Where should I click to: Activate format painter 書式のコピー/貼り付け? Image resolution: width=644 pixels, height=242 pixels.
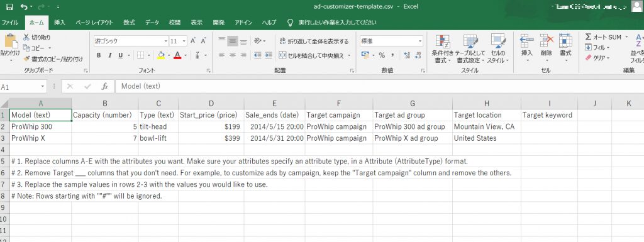coord(53,58)
